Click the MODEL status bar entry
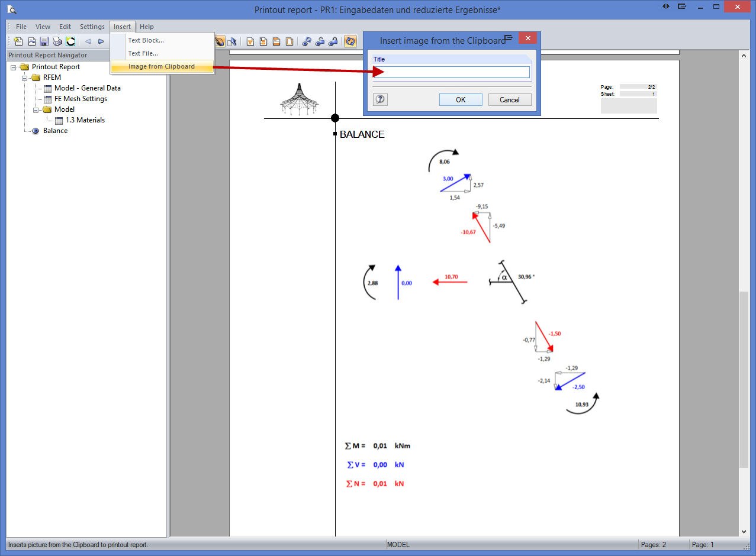 (398, 545)
